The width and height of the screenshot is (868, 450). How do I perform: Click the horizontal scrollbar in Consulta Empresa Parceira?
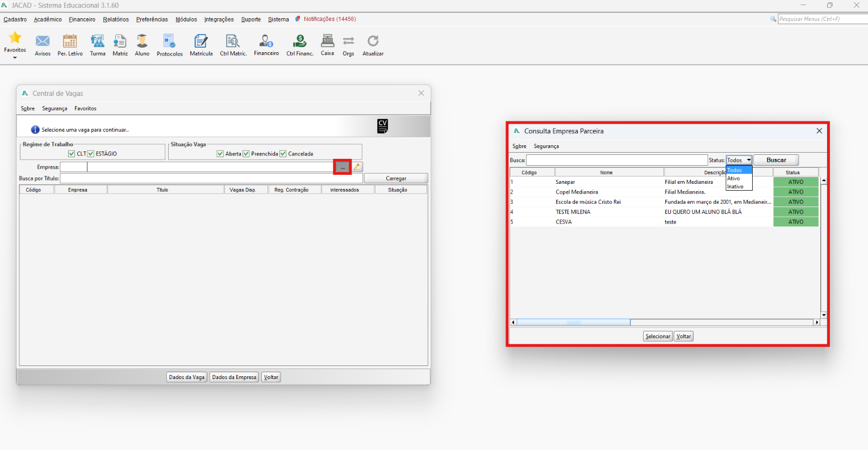pos(665,322)
